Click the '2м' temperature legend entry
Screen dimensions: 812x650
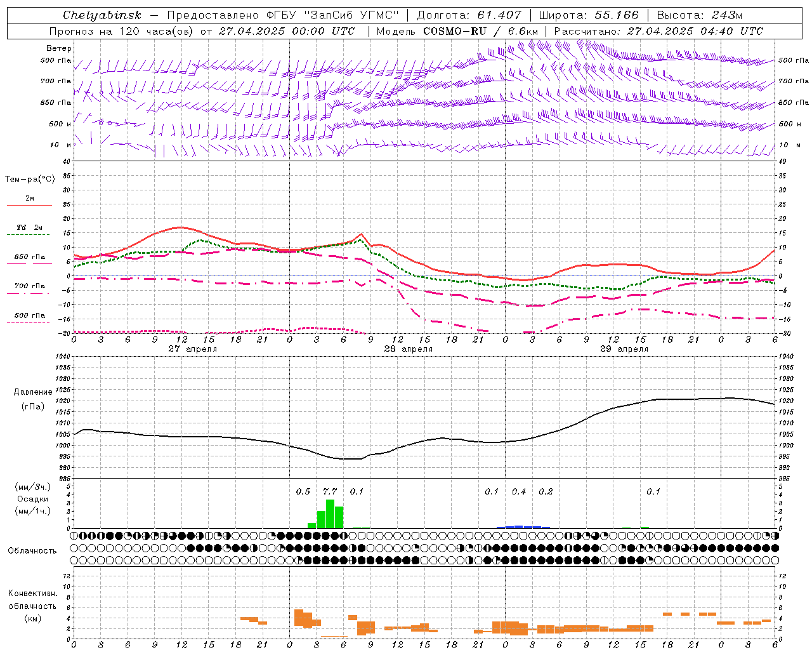point(30,199)
